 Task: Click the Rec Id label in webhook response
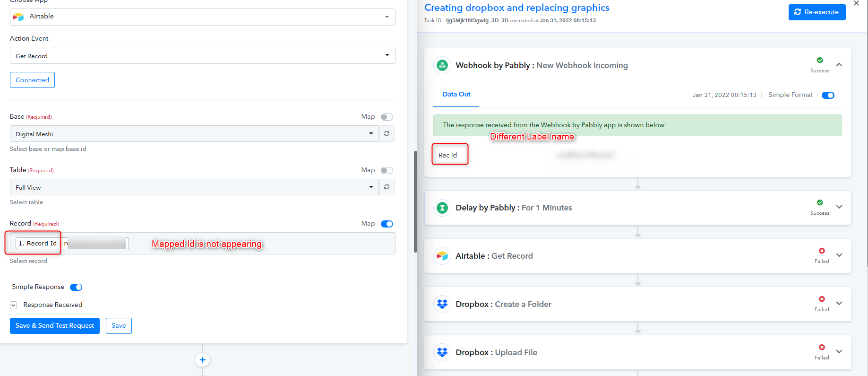click(x=447, y=155)
